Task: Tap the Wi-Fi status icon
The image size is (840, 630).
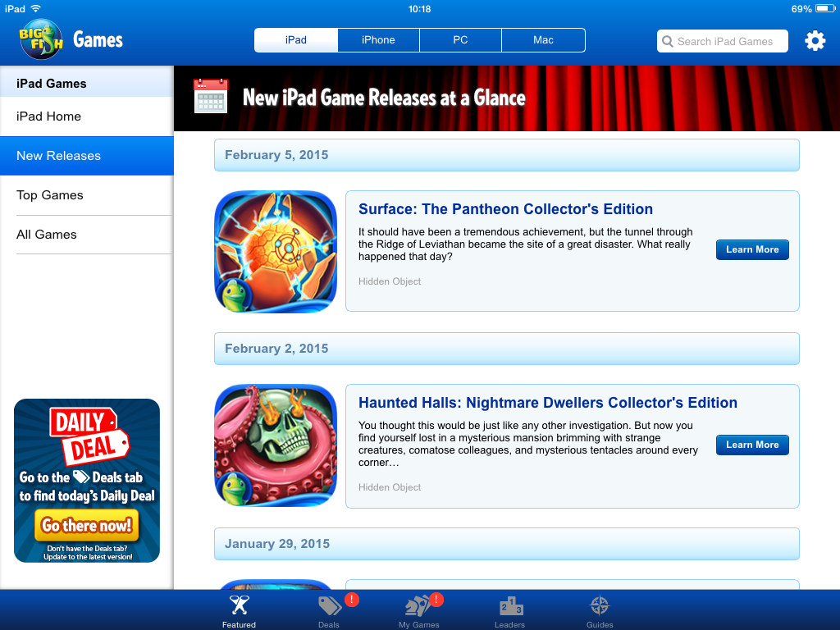Action: pyautogui.click(x=36, y=8)
